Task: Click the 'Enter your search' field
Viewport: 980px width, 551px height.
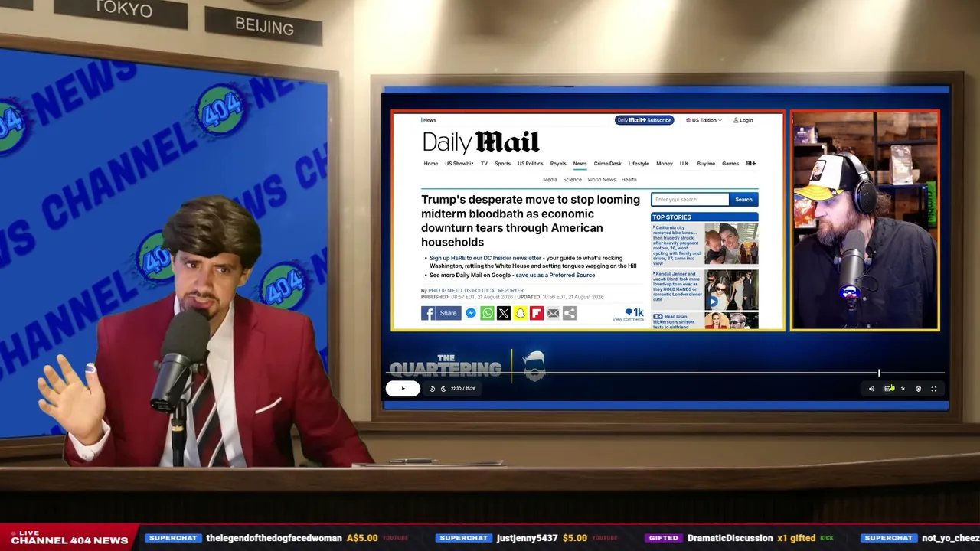Action: point(690,200)
